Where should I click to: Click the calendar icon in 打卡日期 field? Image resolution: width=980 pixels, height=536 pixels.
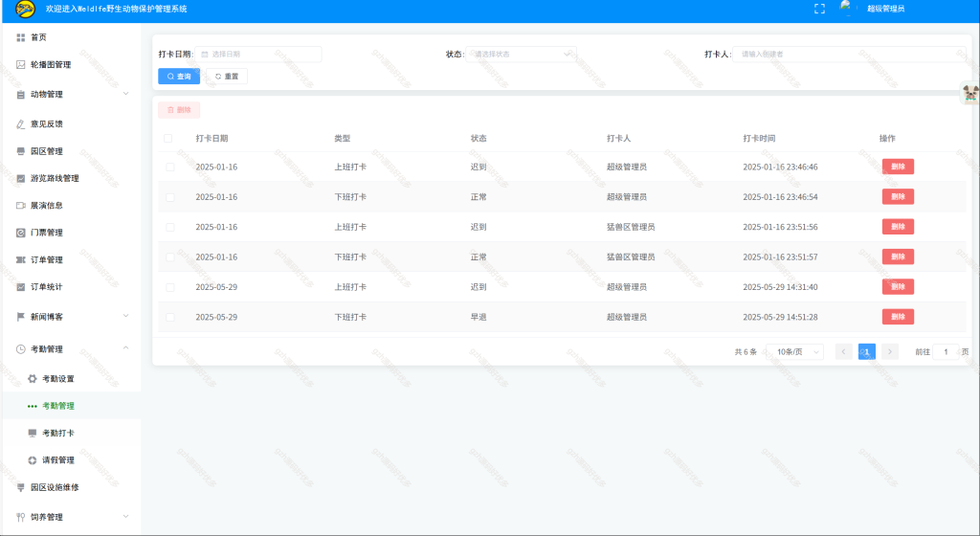[x=205, y=55]
